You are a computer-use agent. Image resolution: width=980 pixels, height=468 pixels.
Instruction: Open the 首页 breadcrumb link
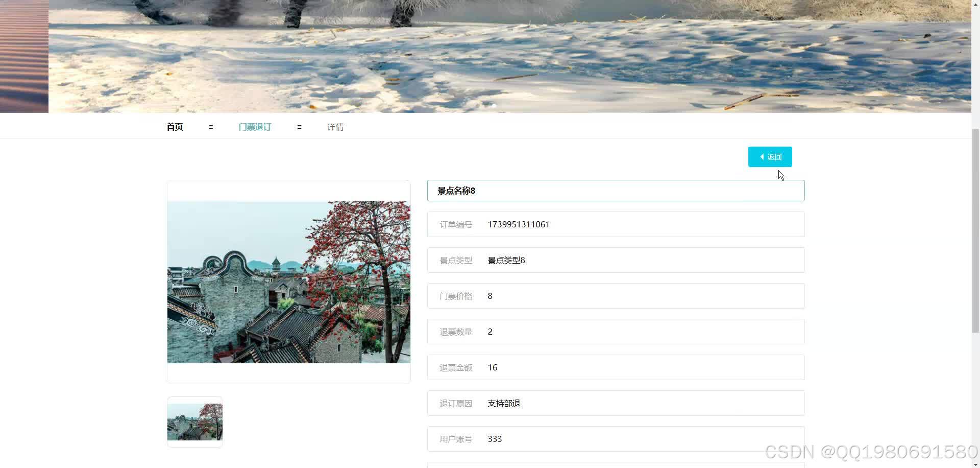coord(175,127)
